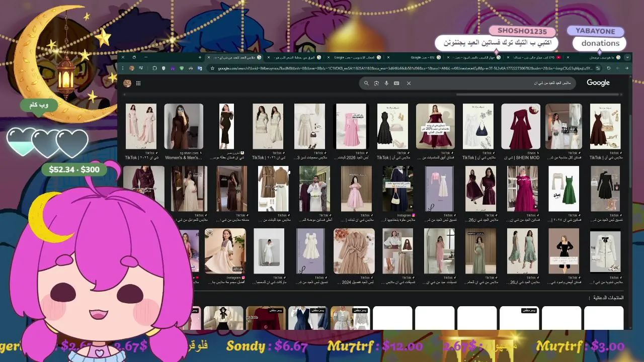Search by image with Google Lens

coord(376,83)
